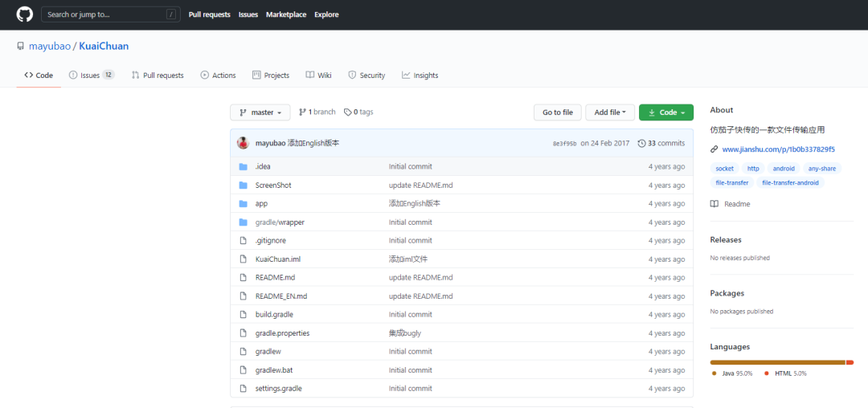Image resolution: width=868 pixels, height=408 pixels.
Task: Click the any-share topic tag
Action: 822,169
